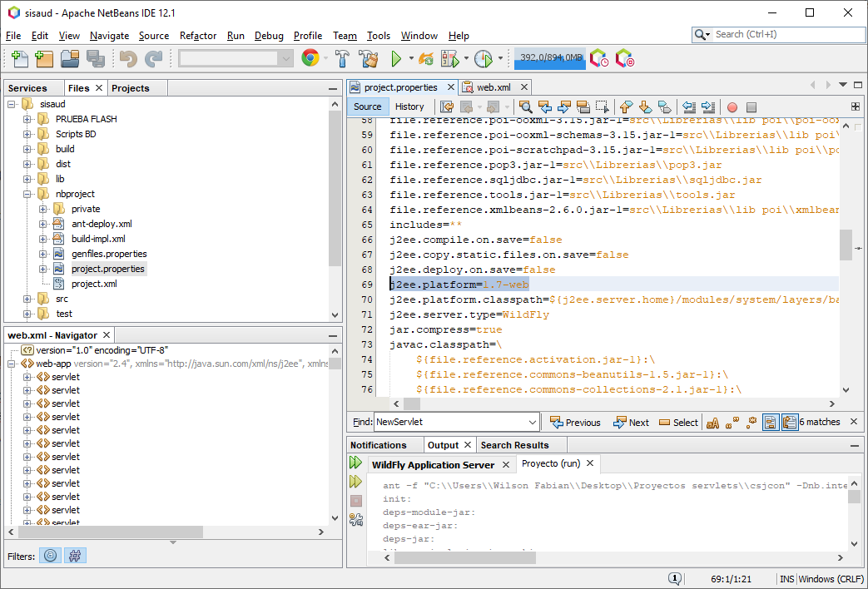Collapse the nbproject folder node

[x=27, y=194]
